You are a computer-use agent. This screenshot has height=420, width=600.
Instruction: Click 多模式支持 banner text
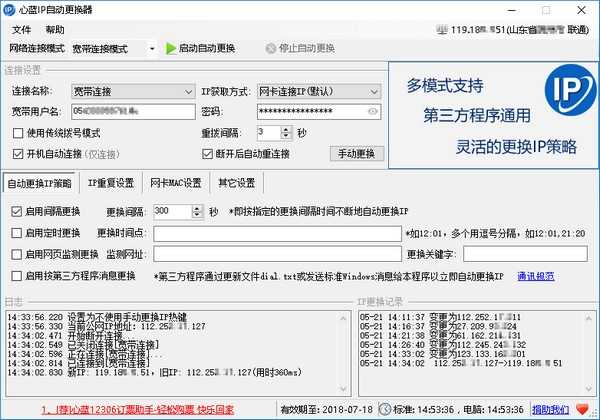[x=445, y=86]
